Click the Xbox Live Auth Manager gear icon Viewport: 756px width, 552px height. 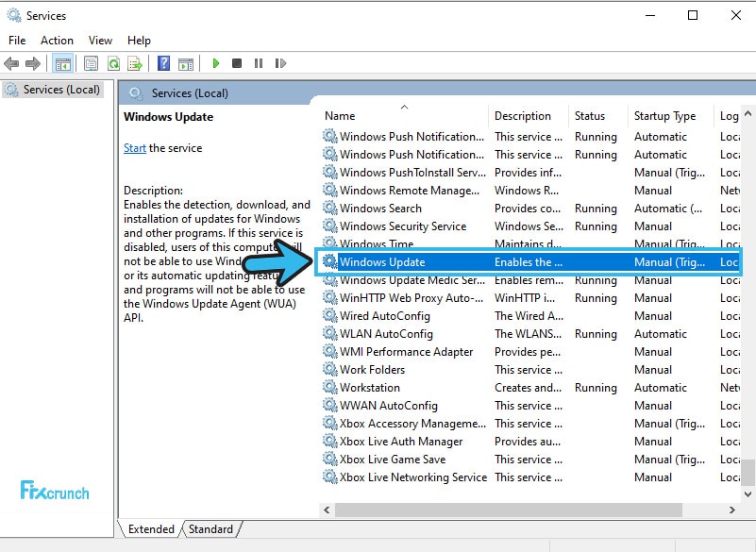point(329,441)
